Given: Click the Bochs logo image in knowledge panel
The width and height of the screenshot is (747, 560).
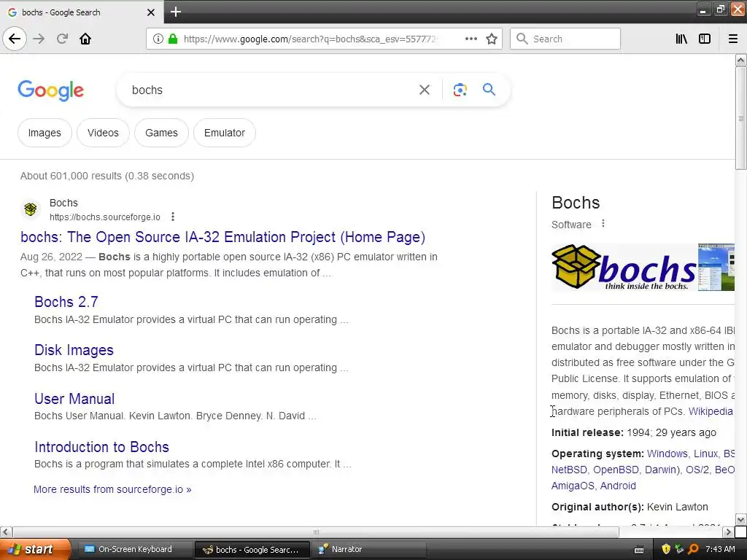Looking at the screenshot, I should pos(624,267).
